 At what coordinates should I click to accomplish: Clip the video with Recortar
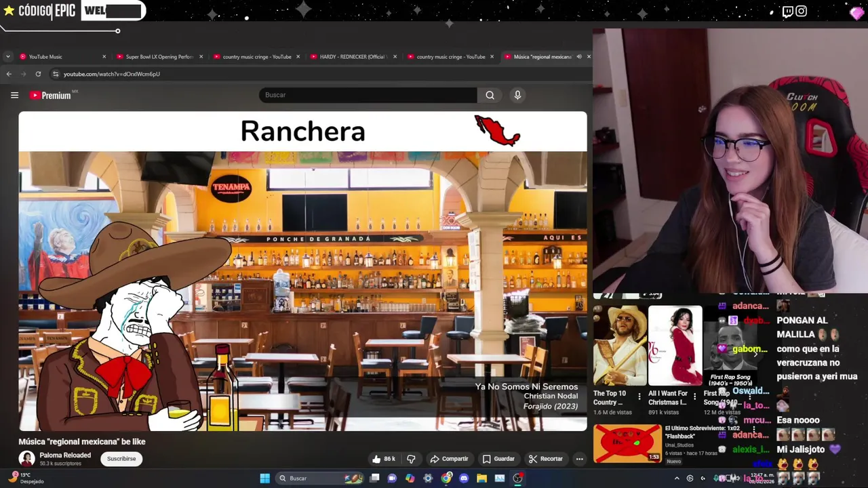pos(546,459)
